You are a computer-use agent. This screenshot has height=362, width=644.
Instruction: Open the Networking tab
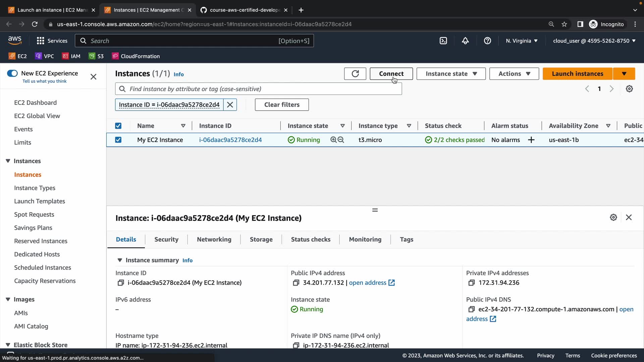[214, 239]
